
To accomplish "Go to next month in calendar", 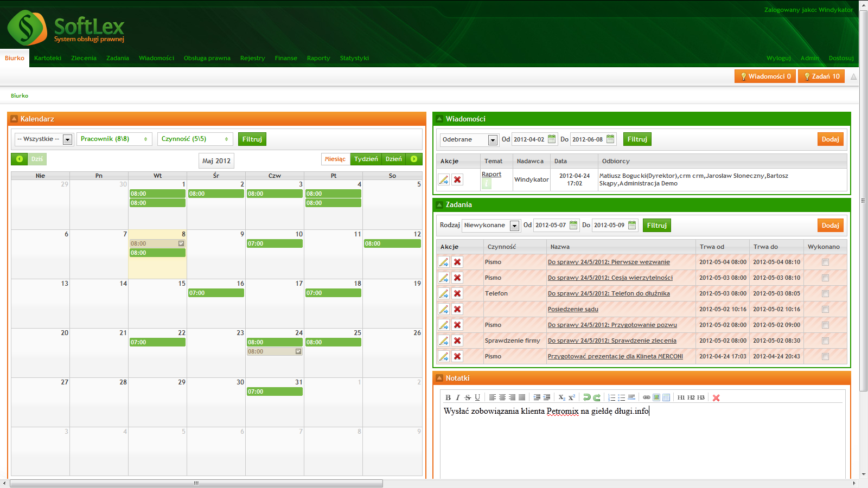I will pyautogui.click(x=414, y=159).
